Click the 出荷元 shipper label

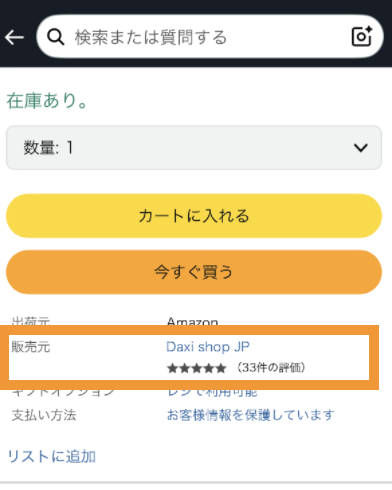pyautogui.click(x=31, y=321)
